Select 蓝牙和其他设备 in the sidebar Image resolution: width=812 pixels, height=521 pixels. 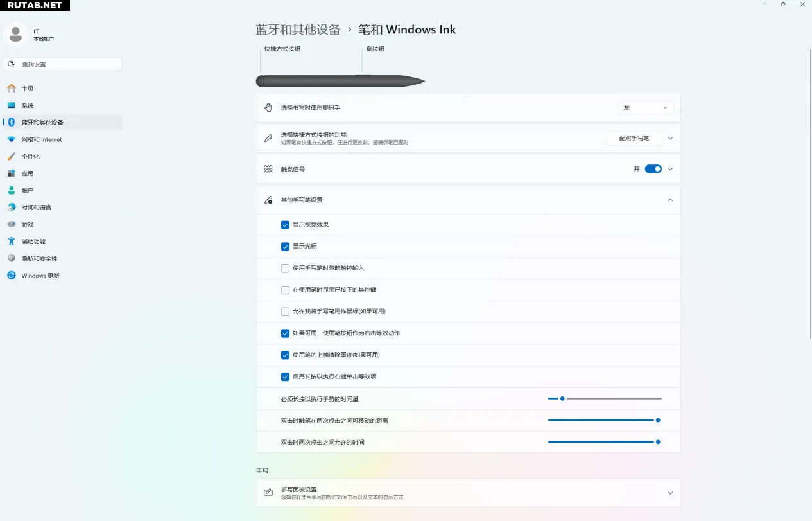(62, 122)
